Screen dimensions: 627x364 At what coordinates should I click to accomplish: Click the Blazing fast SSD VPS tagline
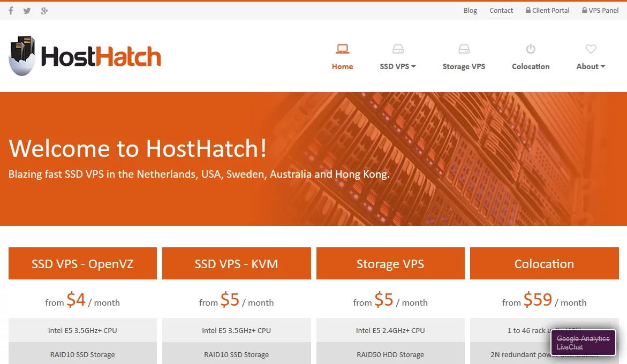pos(199,174)
